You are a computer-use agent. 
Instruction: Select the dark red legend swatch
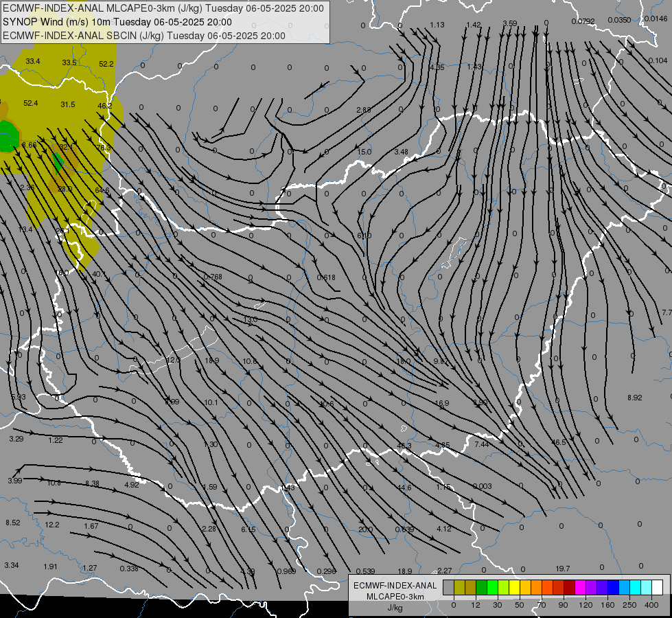point(570,587)
